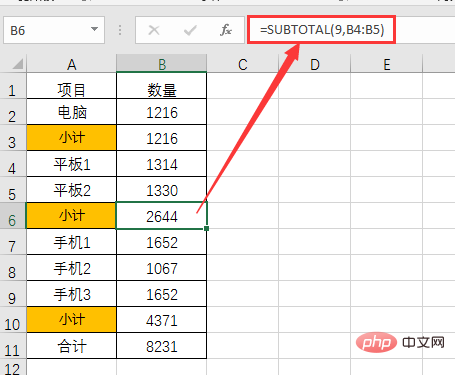This screenshot has height=375, width=455.
Task: Select cell with value 1330
Action: 162,190
